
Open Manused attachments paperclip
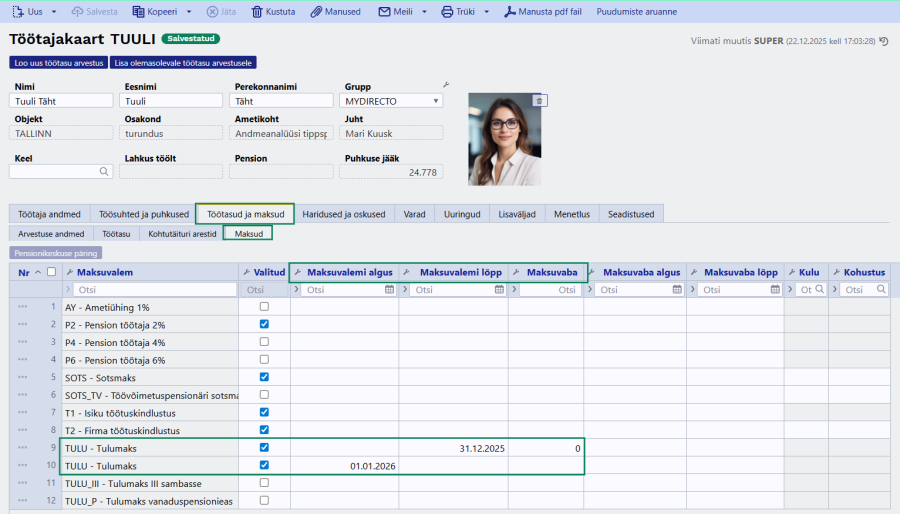[x=316, y=12]
